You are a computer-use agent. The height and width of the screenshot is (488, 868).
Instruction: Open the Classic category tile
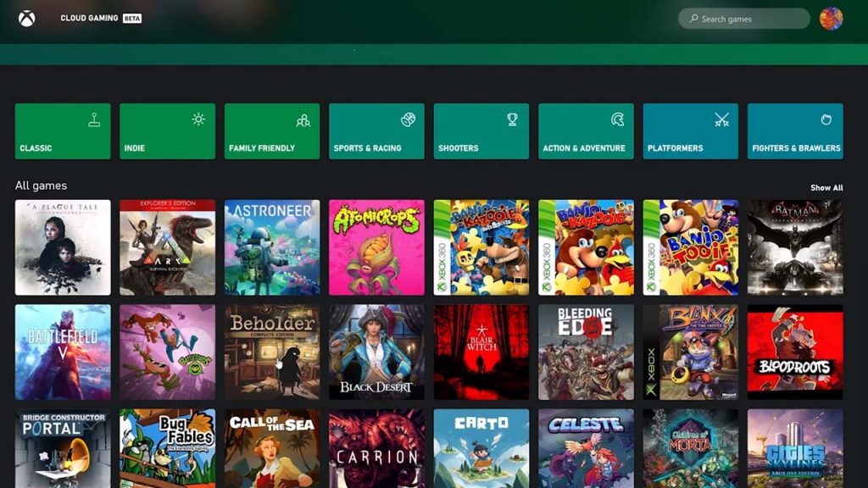tap(63, 131)
